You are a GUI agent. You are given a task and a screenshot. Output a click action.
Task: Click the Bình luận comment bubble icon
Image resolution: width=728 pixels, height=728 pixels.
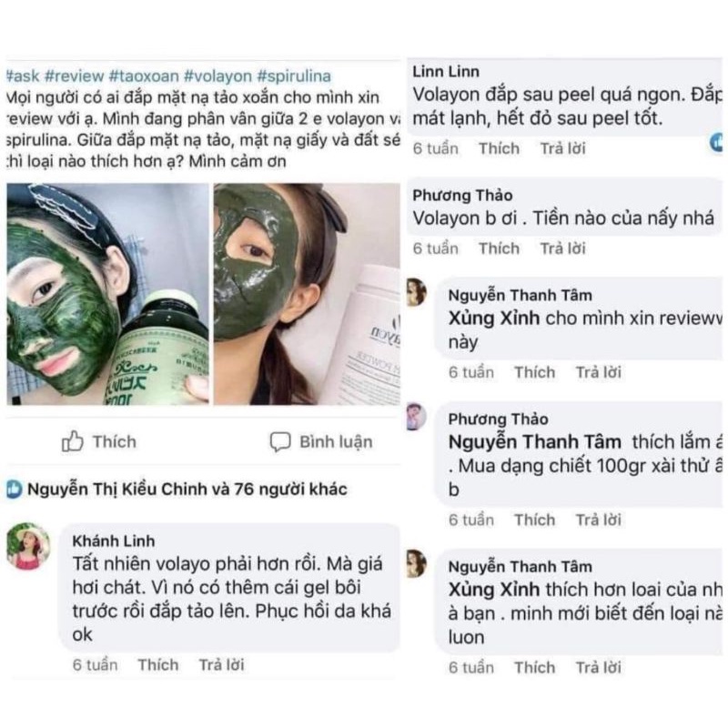tap(280, 442)
